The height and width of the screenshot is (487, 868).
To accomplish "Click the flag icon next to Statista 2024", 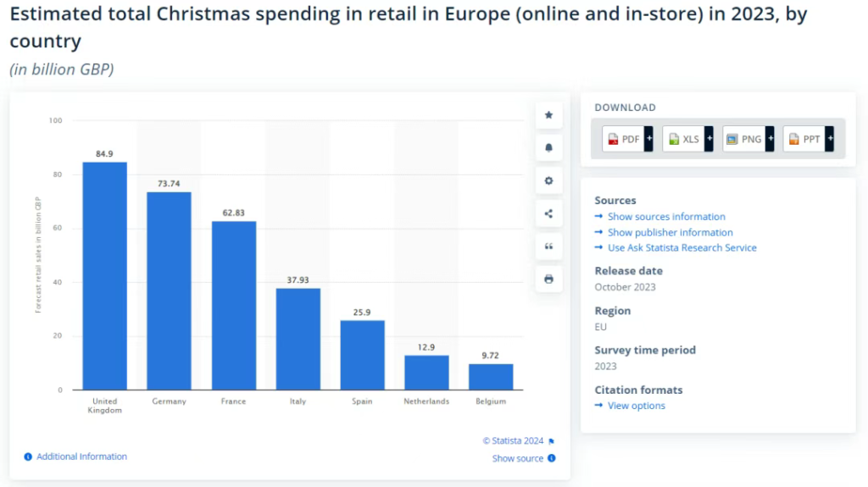I will (552, 441).
